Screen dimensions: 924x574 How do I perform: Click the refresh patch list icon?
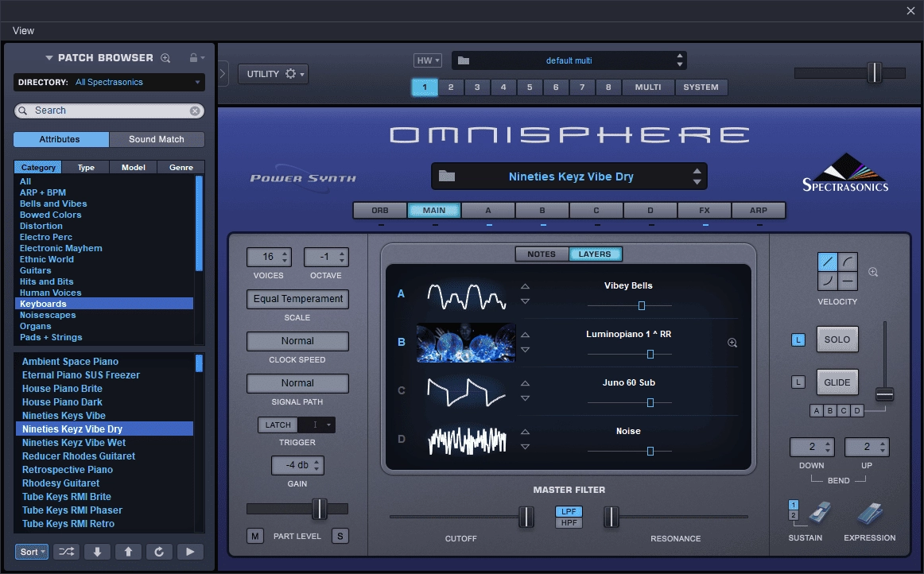(x=158, y=552)
